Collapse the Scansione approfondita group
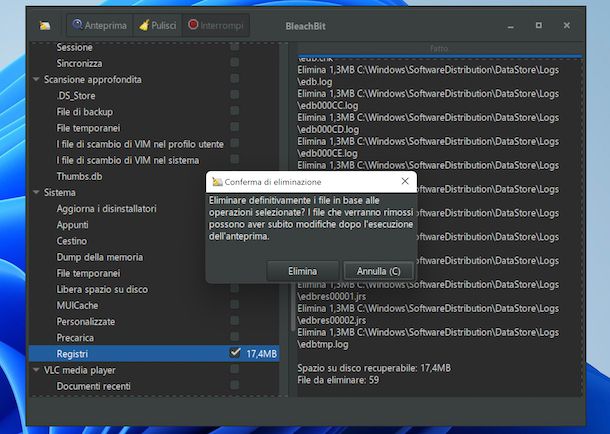The height and width of the screenshot is (434, 610). 36,79
